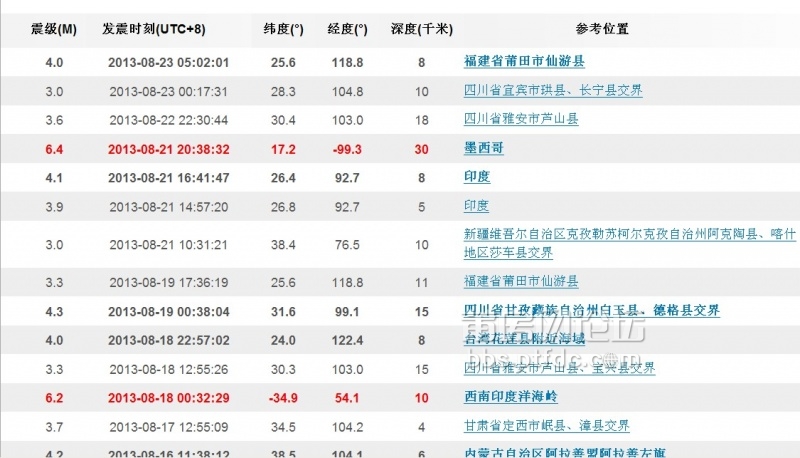Click the magnitude value 4.1
The width and height of the screenshot is (800, 458).
54,178
